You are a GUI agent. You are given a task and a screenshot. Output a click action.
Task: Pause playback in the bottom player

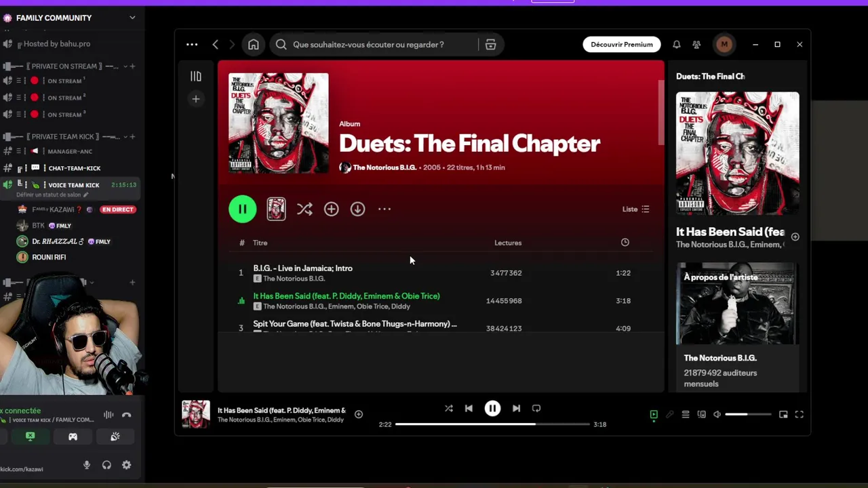[492, 409]
